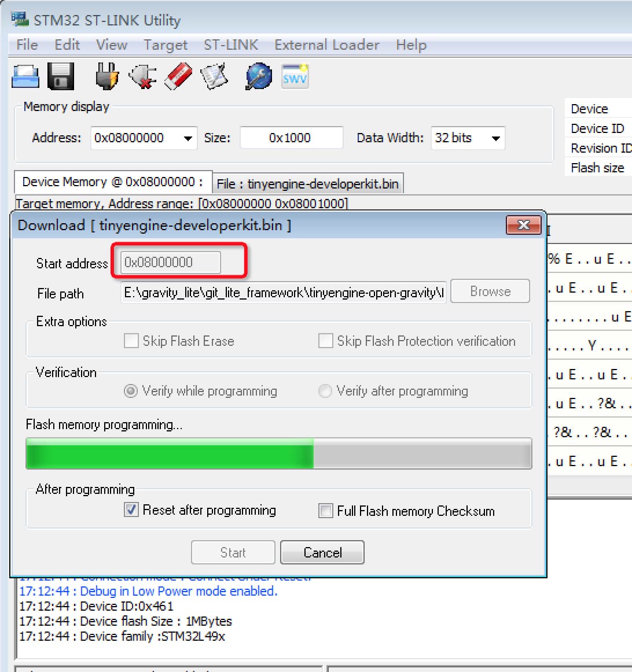Click the Device label in info panel
The image size is (632, 672).
(589, 109)
